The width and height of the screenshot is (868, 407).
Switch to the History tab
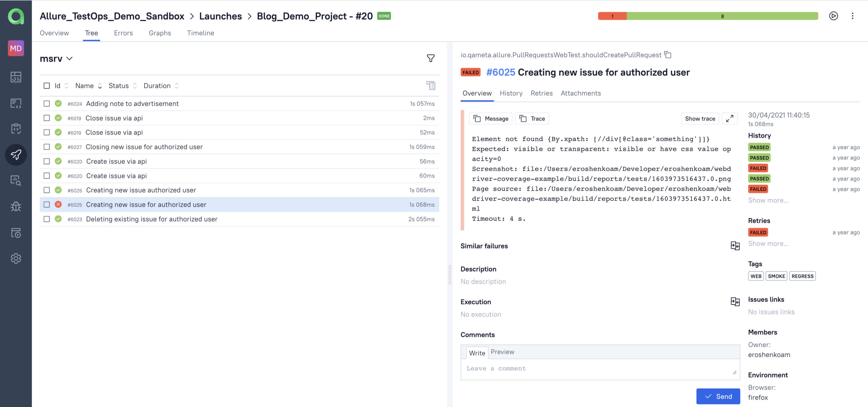click(x=511, y=93)
